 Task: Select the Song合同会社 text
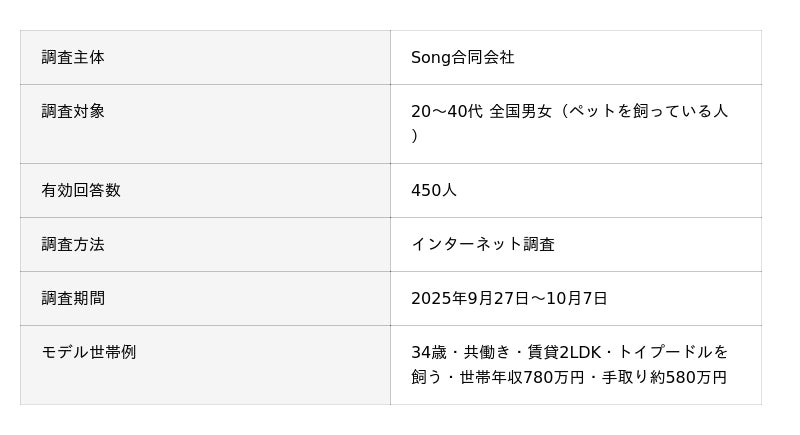[x=462, y=58]
